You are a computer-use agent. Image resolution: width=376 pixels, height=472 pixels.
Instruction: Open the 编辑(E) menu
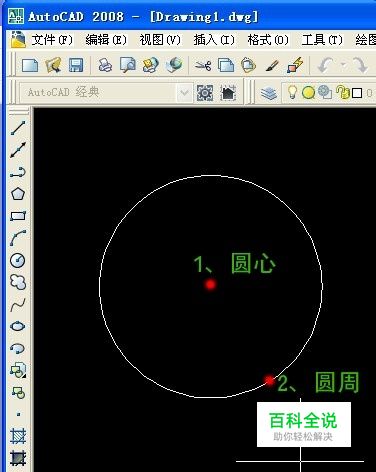[106, 40]
